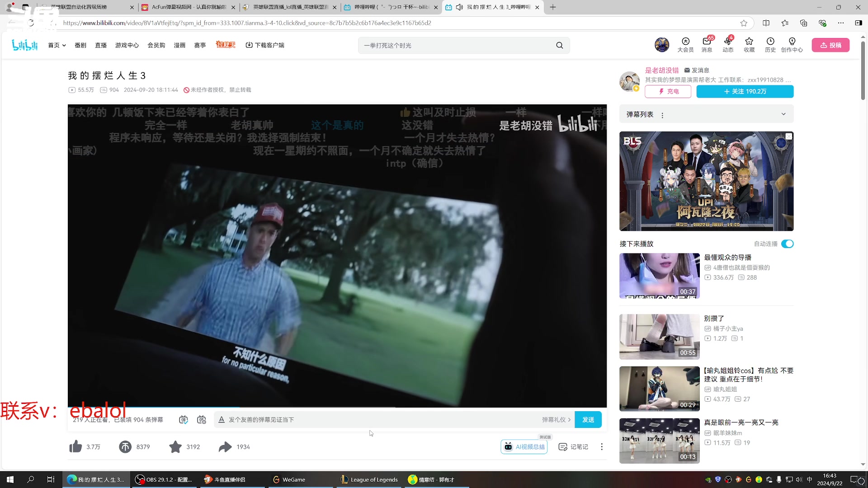Switch to AcFun弹幕视频网 browser tab
This screenshot has width=868, height=488.
coord(189,7)
